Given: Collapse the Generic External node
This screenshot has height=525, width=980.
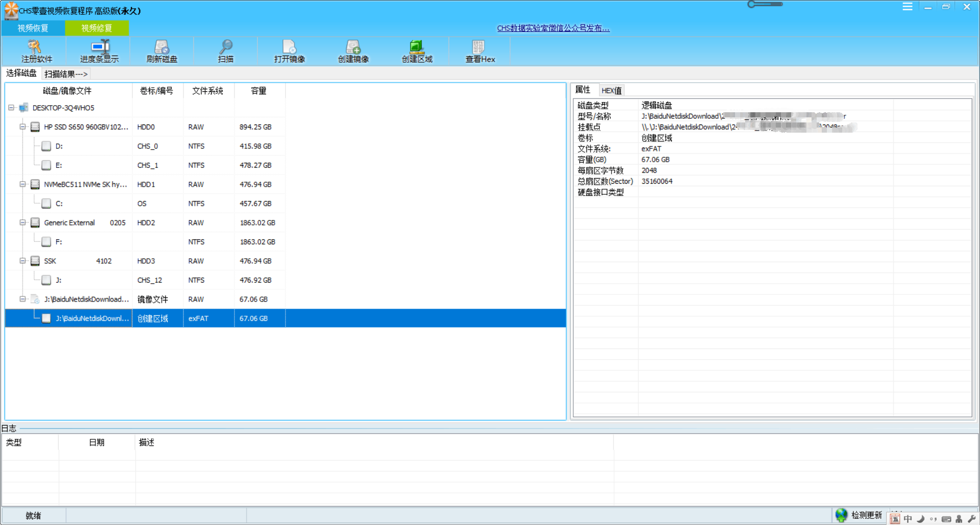Looking at the screenshot, I should (x=22, y=222).
